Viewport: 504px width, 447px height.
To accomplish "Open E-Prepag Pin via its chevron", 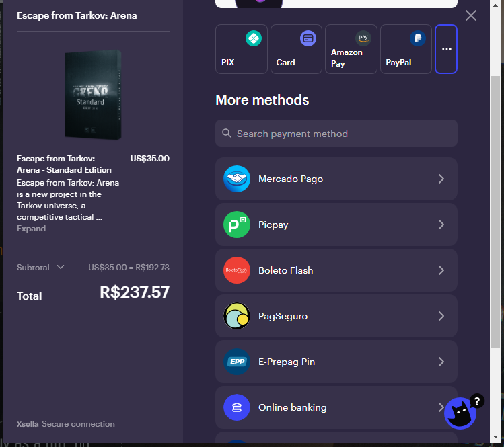I will (441, 362).
